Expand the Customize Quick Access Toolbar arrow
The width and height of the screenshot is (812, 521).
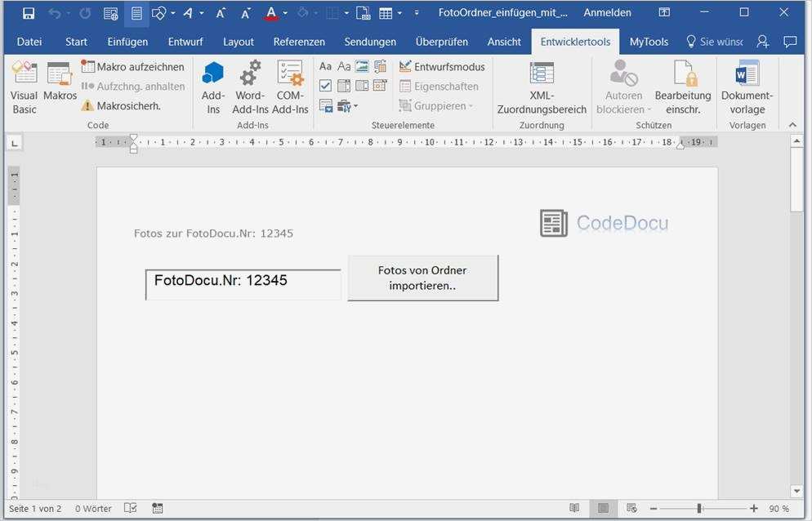coord(417,13)
